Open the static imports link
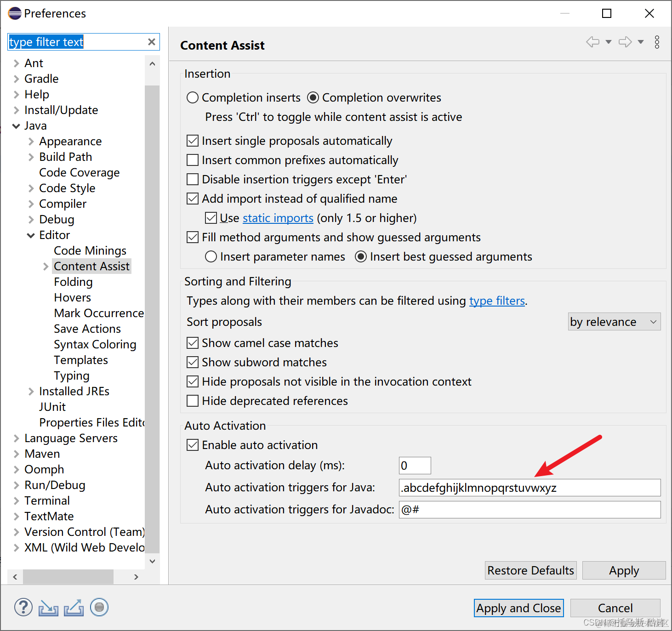The image size is (672, 631). point(278,218)
